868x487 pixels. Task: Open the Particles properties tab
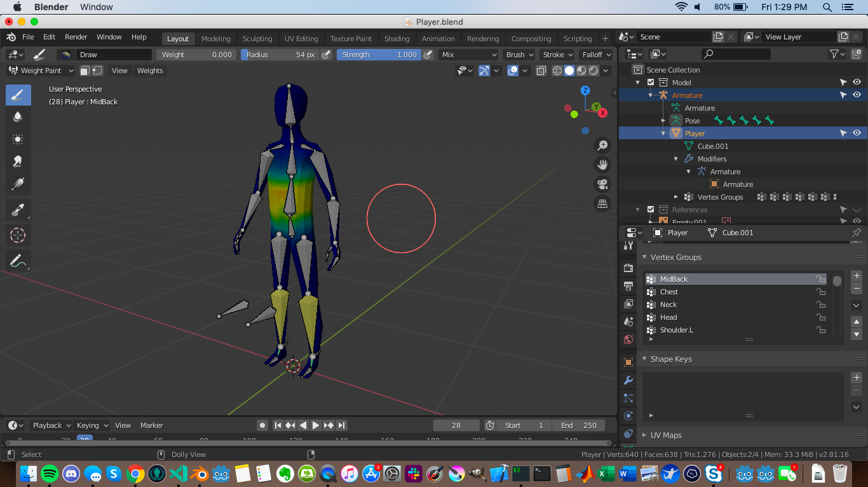(628, 398)
